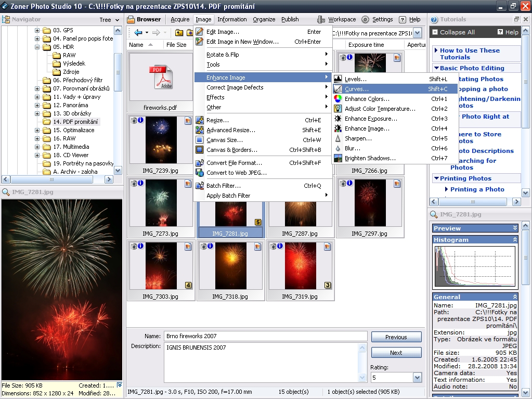This screenshot has height=399, width=532.
Task: Click the Name input field
Action: click(x=265, y=336)
